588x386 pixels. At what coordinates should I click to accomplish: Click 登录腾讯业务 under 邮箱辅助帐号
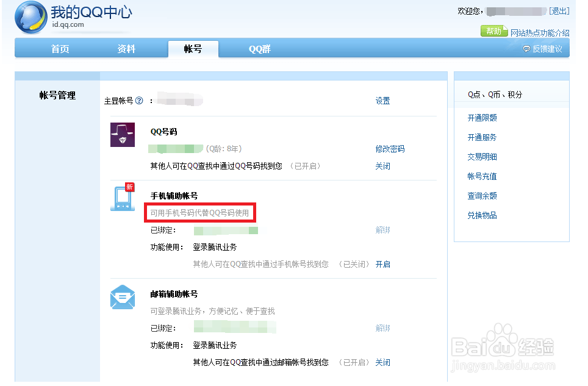point(215,345)
